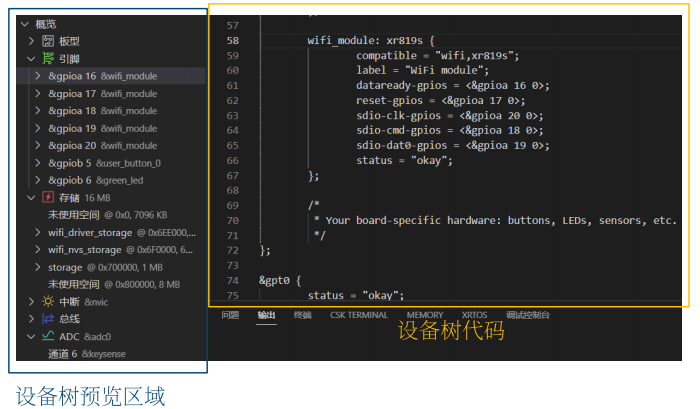Expand the &gpioa 16 pin entry
The height and width of the screenshot is (409, 700).
click(x=38, y=76)
